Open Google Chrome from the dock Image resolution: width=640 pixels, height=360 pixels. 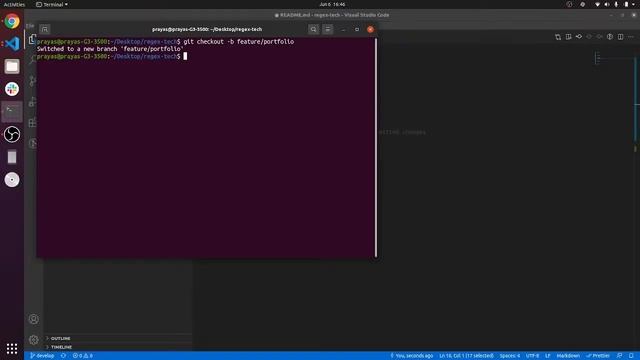(x=12, y=21)
